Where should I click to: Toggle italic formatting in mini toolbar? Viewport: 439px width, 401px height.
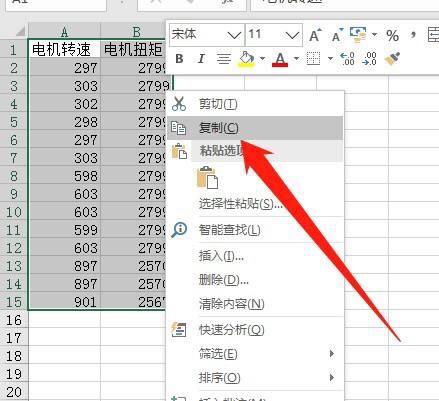click(201, 59)
